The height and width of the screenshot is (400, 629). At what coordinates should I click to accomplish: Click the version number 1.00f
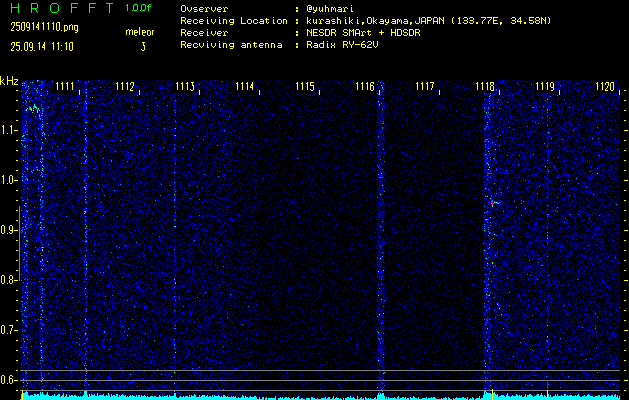click(x=138, y=8)
